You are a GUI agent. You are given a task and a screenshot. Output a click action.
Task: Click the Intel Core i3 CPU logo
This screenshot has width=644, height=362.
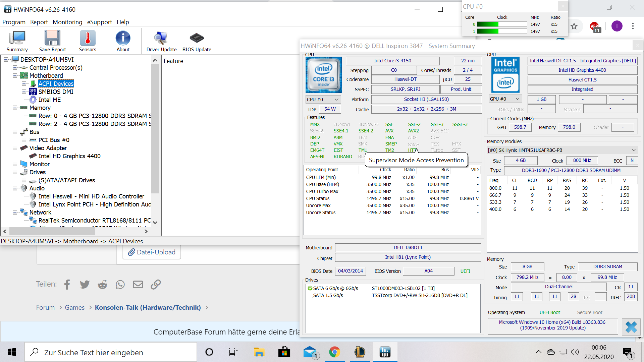(323, 75)
